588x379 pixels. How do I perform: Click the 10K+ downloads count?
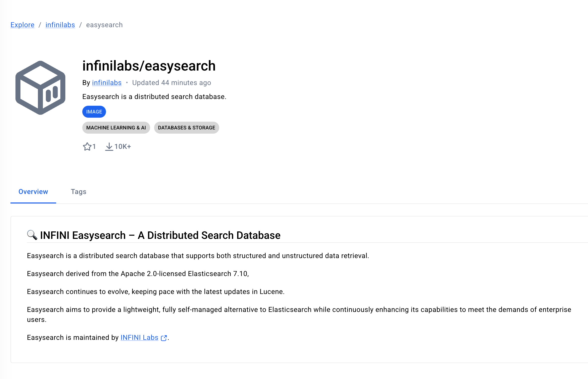click(x=123, y=147)
